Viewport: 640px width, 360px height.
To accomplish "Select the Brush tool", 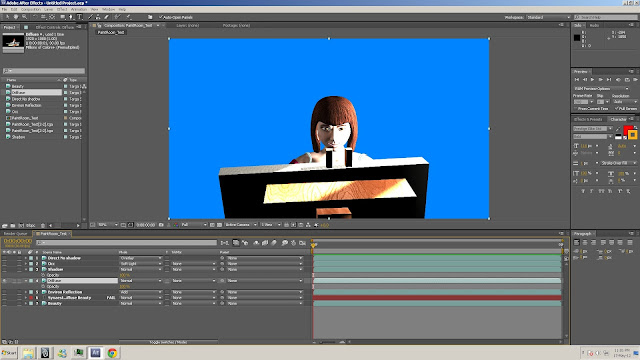I will 90,17.
